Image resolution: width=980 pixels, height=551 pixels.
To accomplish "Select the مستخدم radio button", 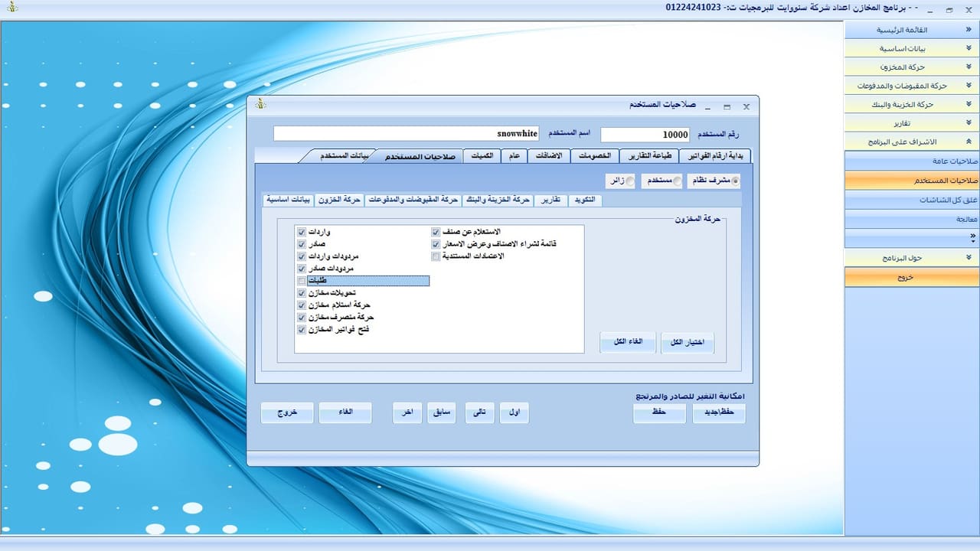I will pos(677,181).
